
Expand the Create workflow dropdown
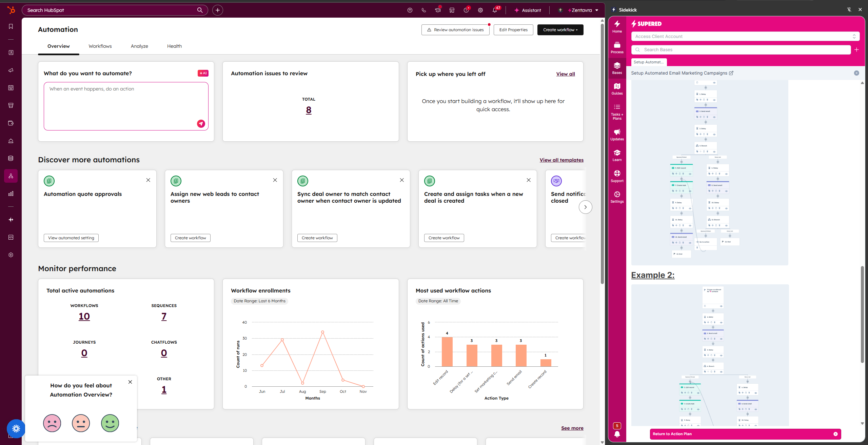point(560,30)
